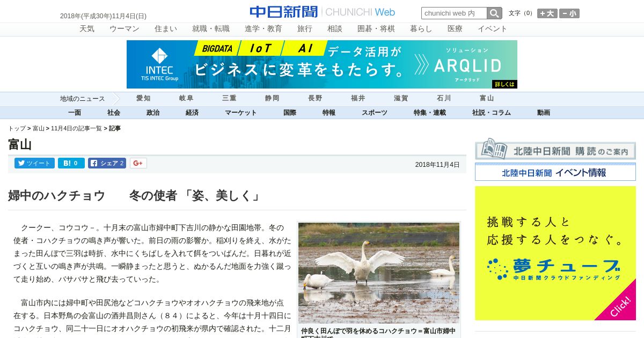This screenshot has width=644, height=338.
Task: Bookmark article with Hatena B! button
Action: tap(71, 163)
